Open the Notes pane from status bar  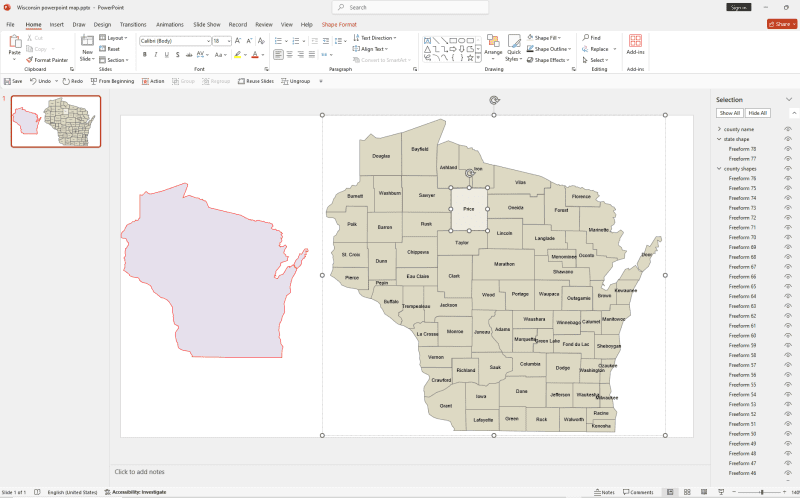click(605, 492)
